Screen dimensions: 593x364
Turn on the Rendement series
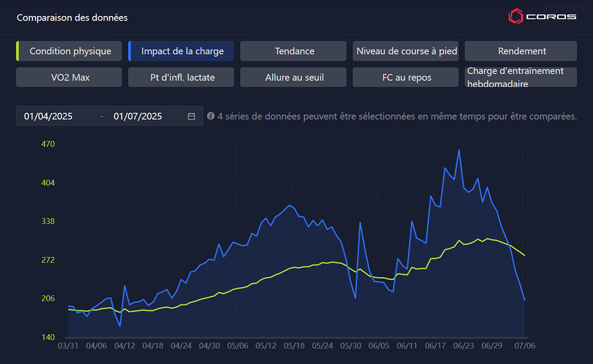[x=521, y=51]
